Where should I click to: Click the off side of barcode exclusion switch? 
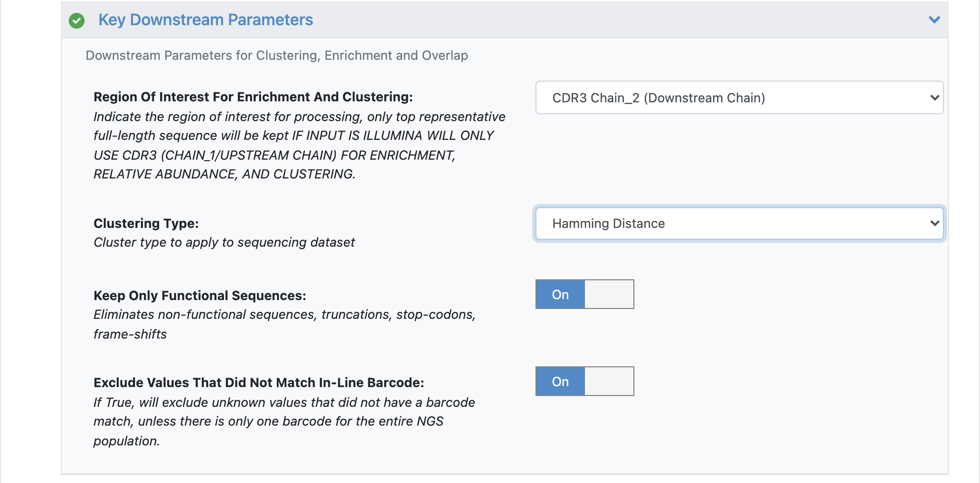point(609,381)
